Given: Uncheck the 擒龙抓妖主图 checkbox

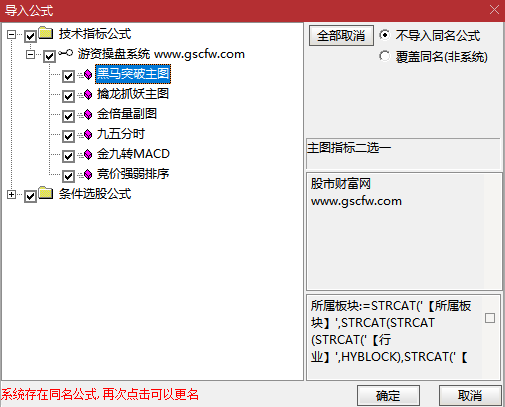Looking at the screenshot, I should pos(68,96).
